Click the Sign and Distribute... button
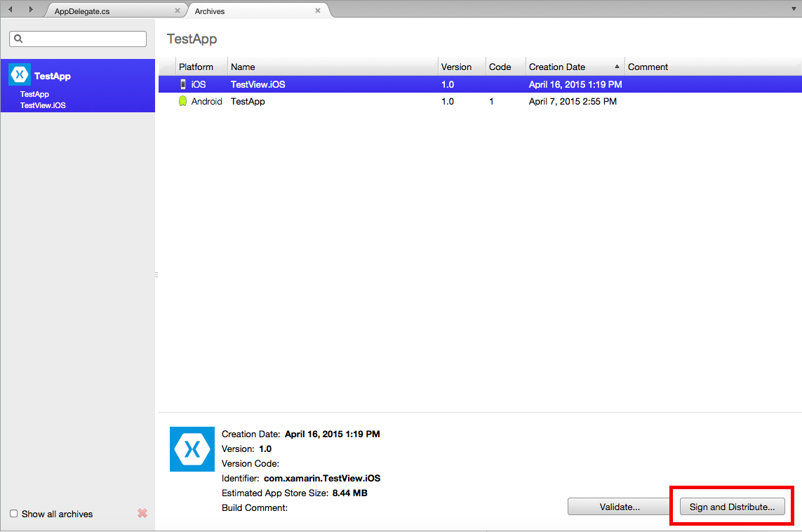 click(x=732, y=507)
